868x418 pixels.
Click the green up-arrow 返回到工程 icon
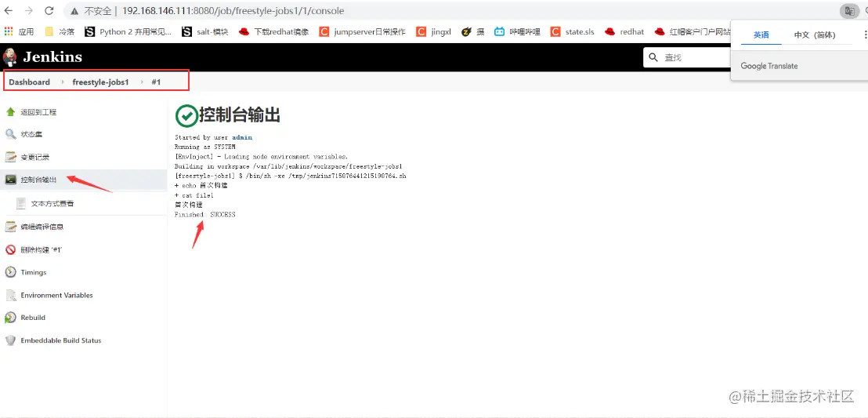[x=10, y=112]
